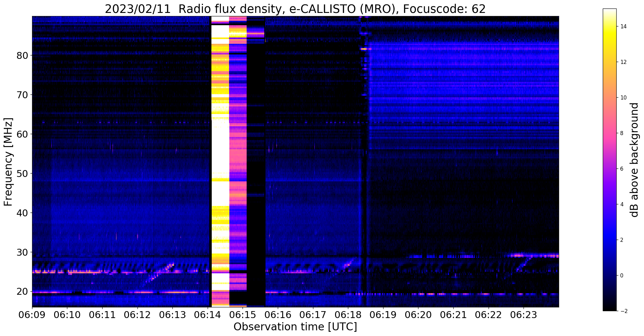Click the bright white saturated band at 06:14

pos(220,161)
